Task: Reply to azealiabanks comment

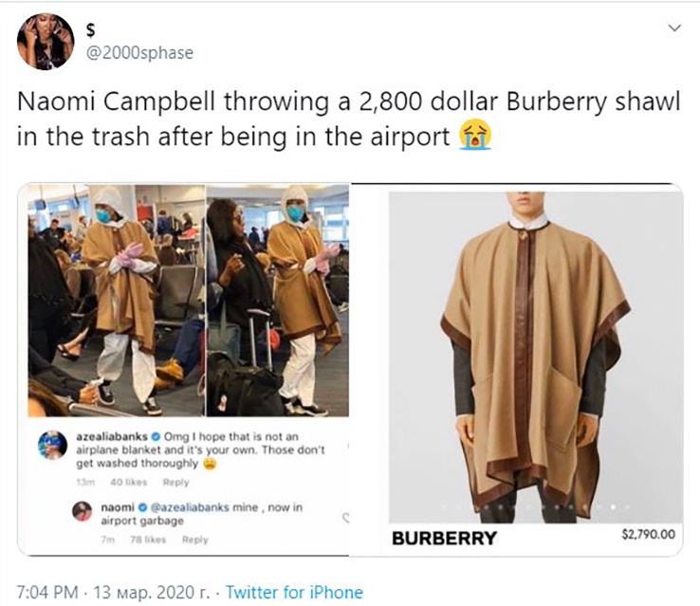Action: point(175,483)
